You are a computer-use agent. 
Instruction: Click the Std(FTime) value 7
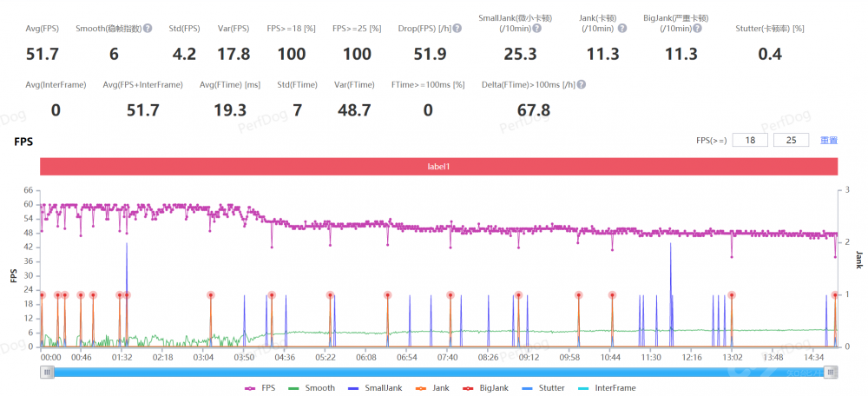point(297,111)
